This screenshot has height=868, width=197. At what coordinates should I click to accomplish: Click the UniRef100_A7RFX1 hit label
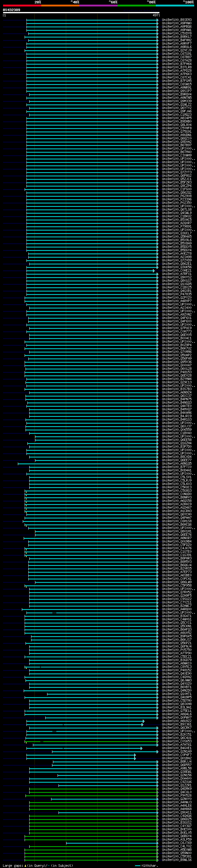176,274
